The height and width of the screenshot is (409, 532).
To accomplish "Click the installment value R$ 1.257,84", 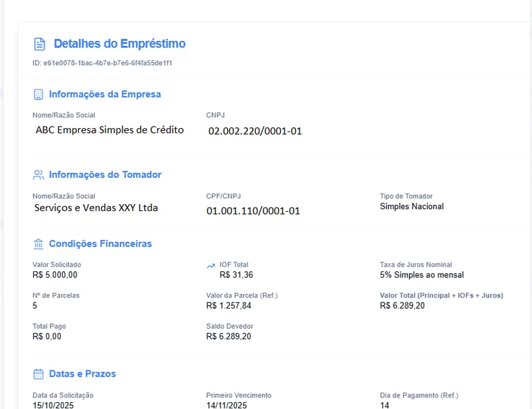I will [229, 306].
